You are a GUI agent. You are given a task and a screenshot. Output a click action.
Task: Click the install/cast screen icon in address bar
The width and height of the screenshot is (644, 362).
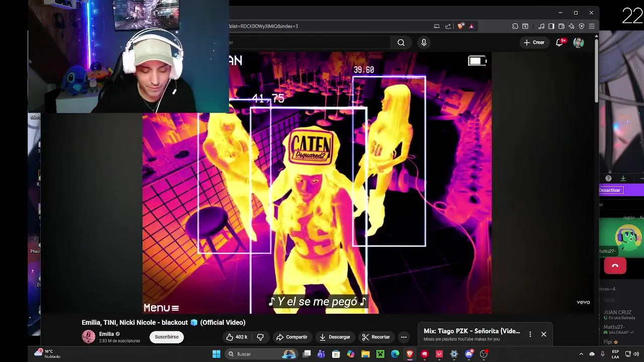[x=437, y=26]
